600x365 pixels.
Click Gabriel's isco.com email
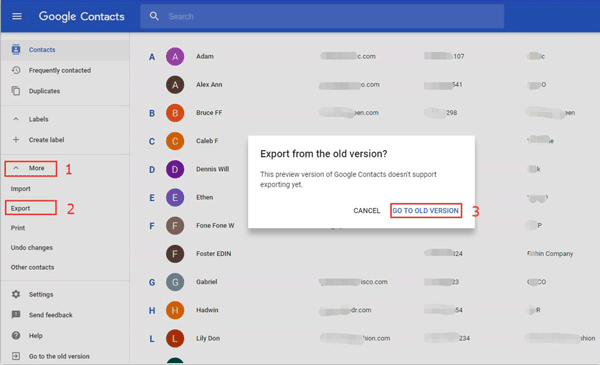[354, 282]
